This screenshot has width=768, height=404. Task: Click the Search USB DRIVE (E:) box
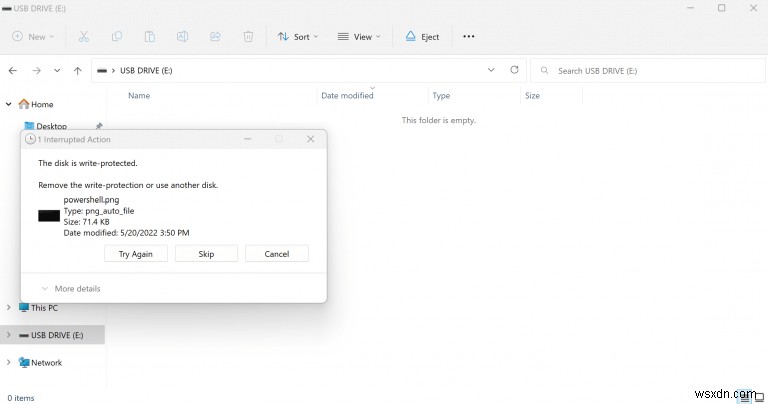[648, 71]
